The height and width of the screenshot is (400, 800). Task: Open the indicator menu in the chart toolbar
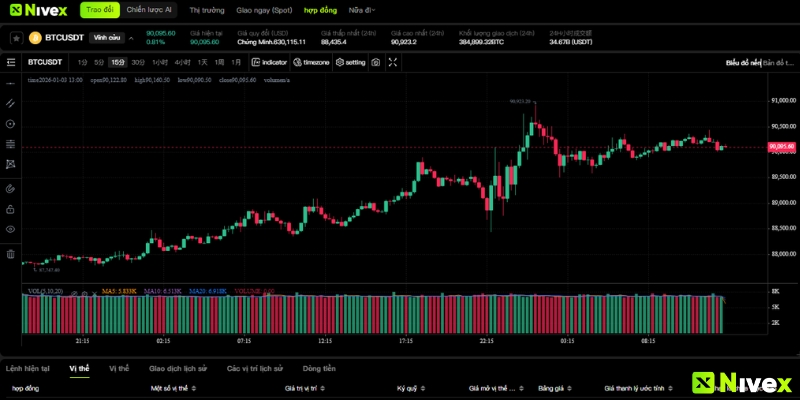pyautogui.click(x=269, y=62)
